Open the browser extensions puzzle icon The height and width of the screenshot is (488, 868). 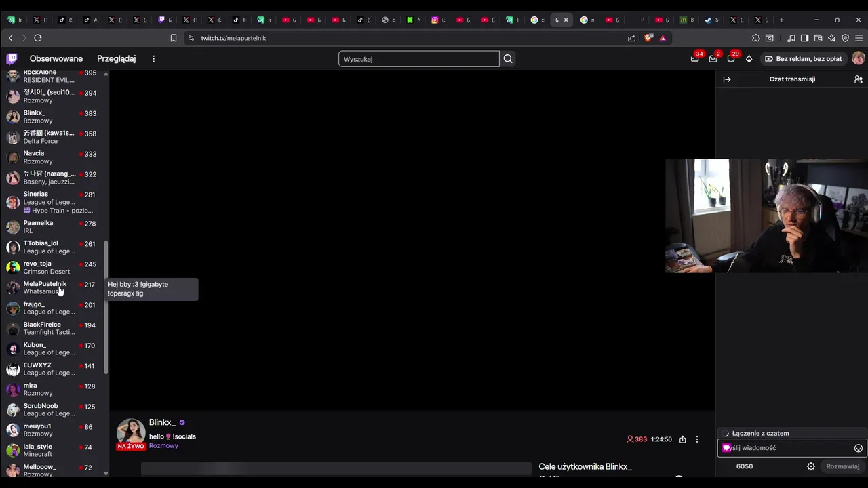click(756, 38)
